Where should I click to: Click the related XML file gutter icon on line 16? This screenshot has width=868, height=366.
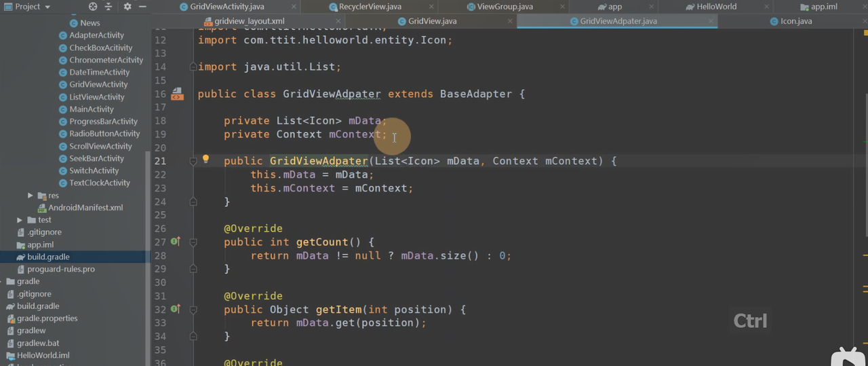(177, 94)
